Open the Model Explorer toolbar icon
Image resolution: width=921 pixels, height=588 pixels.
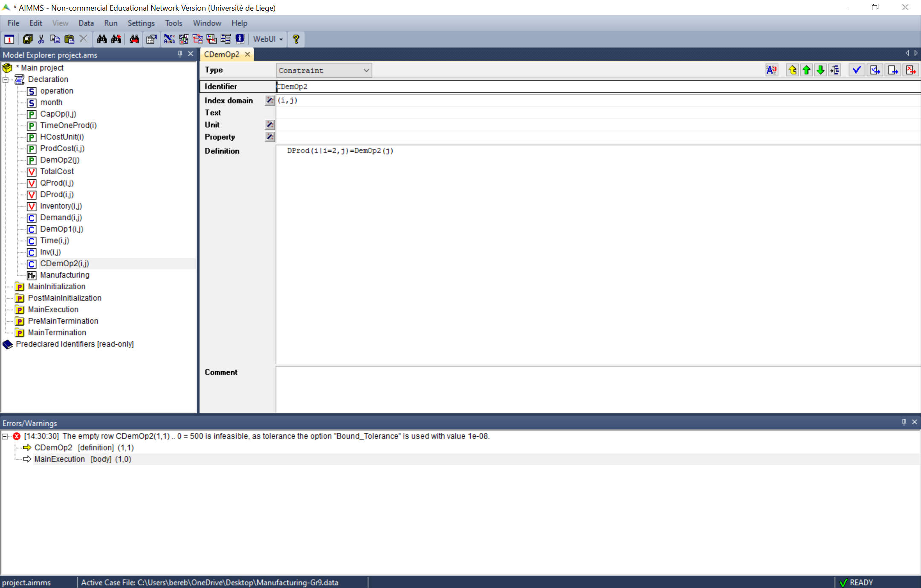pyautogui.click(x=169, y=39)
